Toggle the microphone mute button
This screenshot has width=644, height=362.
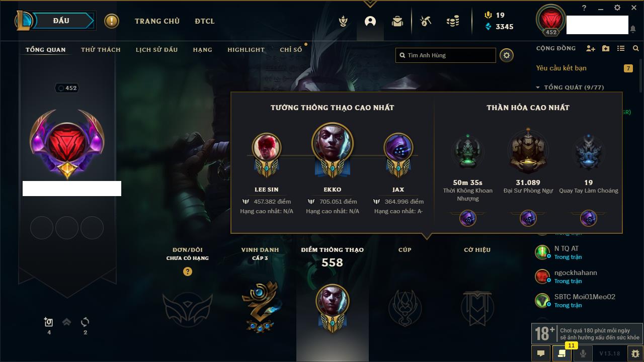coord(583,353)
